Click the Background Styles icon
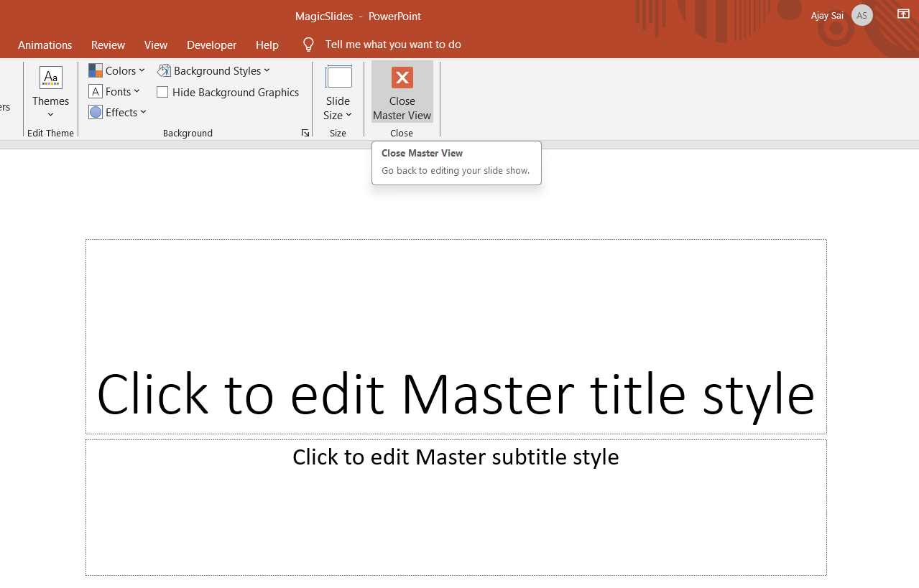 164,70
